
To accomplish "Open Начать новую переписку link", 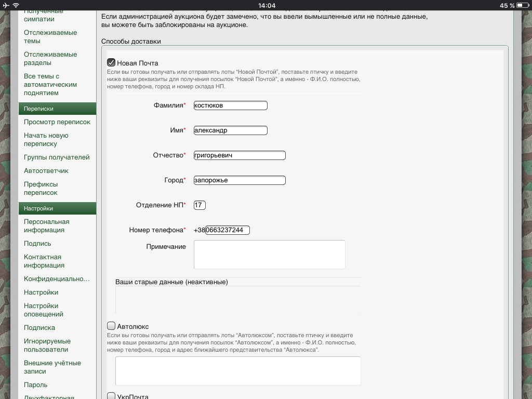I will pyautogui.click(x=46, y=140).
